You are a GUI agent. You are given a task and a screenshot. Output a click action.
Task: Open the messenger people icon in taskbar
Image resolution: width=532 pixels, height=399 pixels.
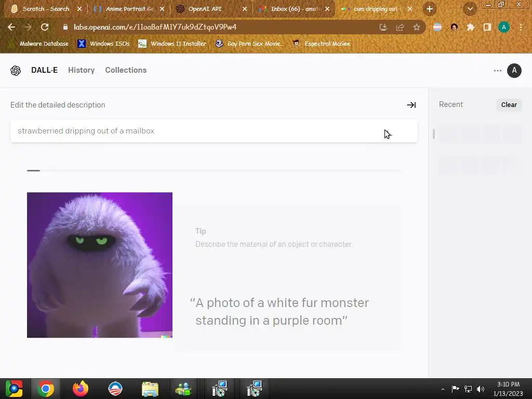tap(183, 389)
